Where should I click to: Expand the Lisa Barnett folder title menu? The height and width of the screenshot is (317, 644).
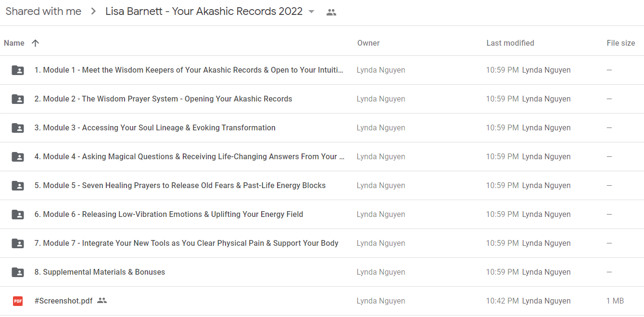coord(204,12)
